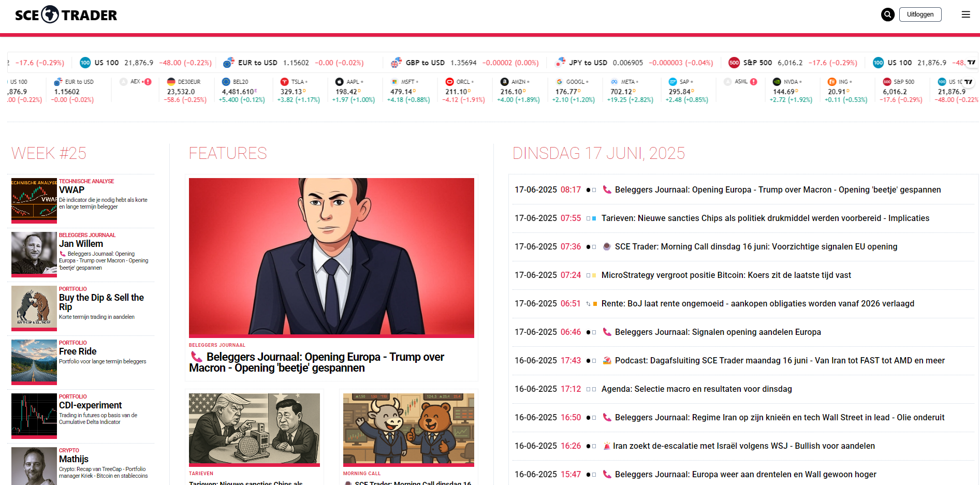Click the WEEK #25 heading
The height and width of the screenshot is (485, 980).
pos(49,153)
